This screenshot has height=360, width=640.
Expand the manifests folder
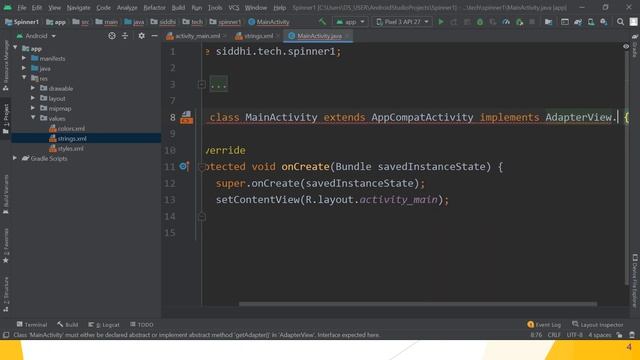click(24, 58)
